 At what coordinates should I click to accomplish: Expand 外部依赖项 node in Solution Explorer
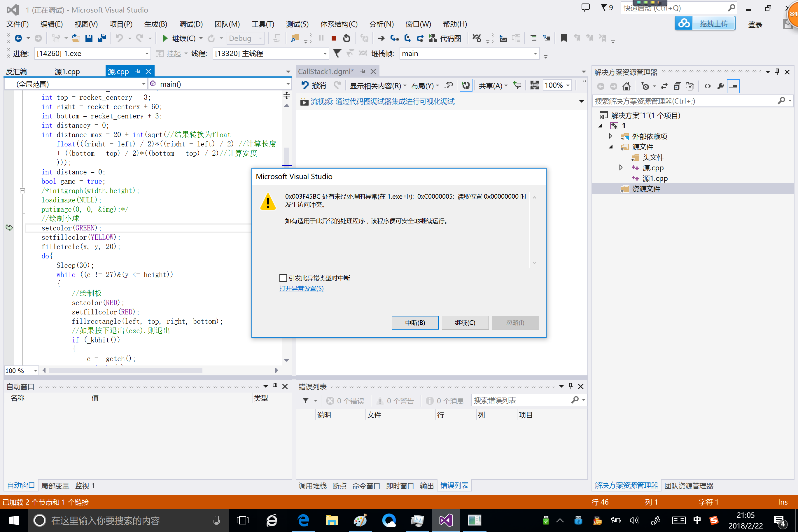(610, 136)
